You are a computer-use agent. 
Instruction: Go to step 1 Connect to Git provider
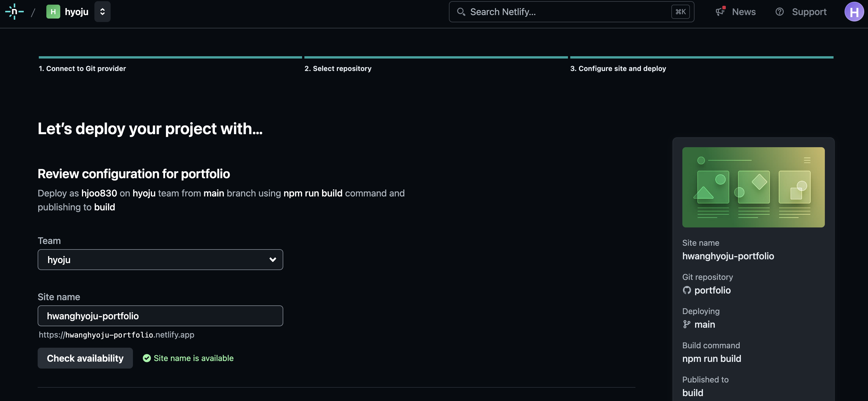[x=82, y=68]
